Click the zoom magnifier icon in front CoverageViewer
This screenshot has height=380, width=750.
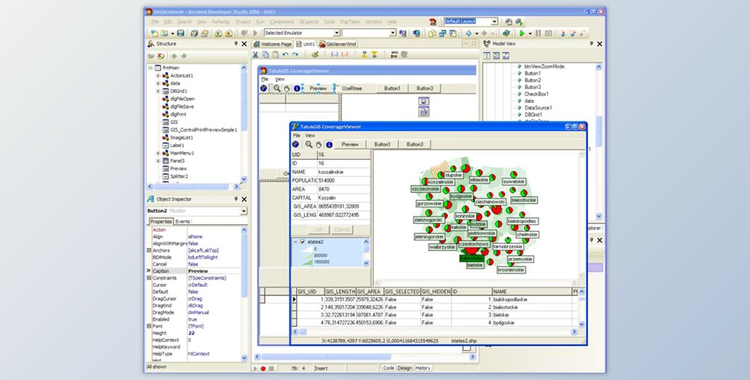click(x=309, y=144)
